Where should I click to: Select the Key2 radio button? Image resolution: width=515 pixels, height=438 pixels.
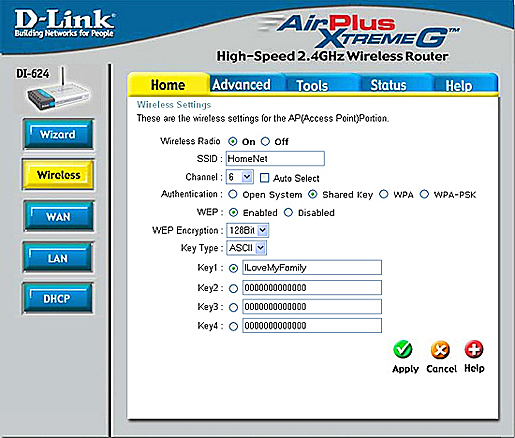pyautogui.click(x=234, y=288)
